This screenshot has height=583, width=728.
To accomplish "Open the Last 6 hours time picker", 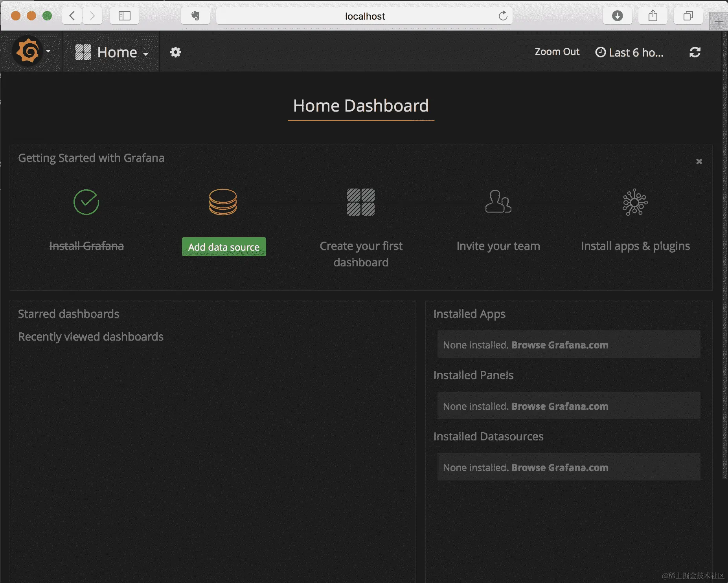I will pos(629,52).
